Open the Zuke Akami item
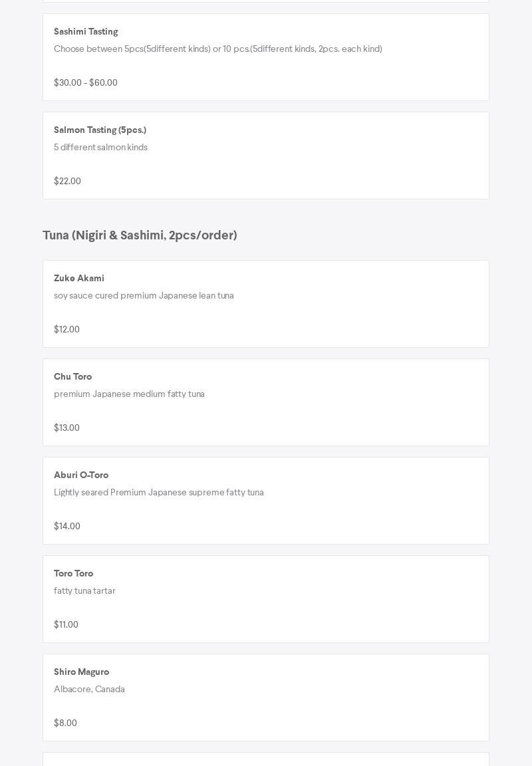The height and width of the screenshot is (766, 532). coord(79,279)
